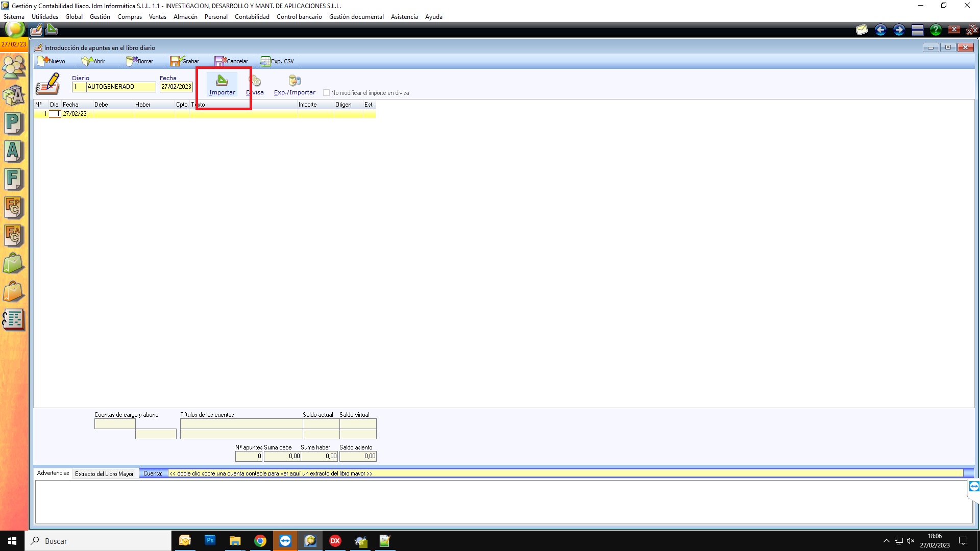Click the A sidebar icon
Screen dimensions: 980x551
tap(14, 151)
